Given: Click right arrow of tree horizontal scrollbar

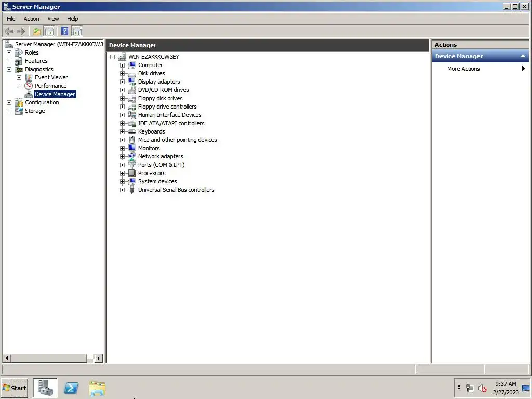Looking at the screenshot, I should click(99, 358).
